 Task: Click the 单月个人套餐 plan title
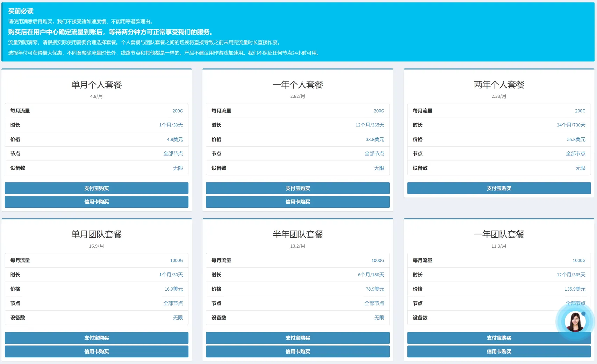pos(96,85)
